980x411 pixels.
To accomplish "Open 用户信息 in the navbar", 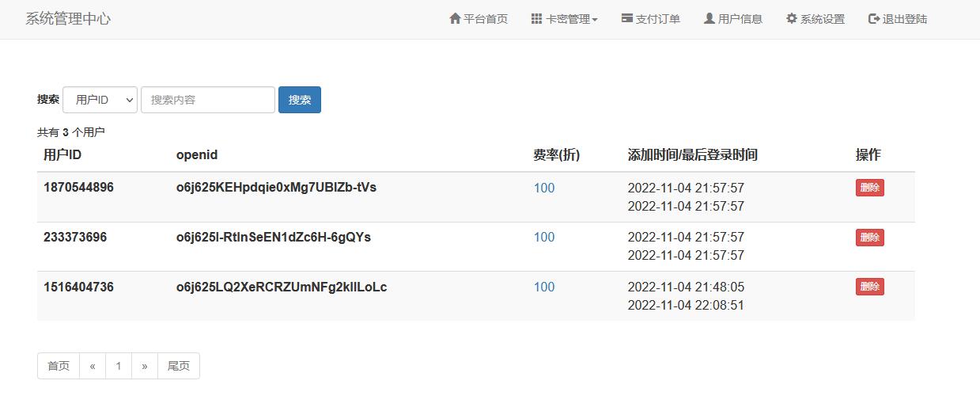I will pos(733,19).
